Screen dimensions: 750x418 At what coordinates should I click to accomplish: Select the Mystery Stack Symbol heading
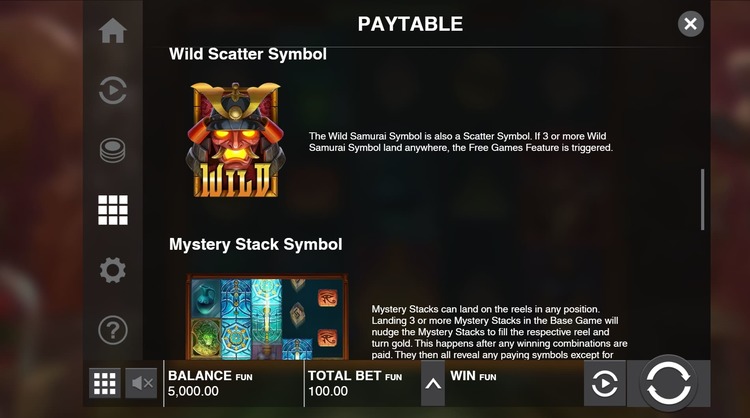(255, 244)
